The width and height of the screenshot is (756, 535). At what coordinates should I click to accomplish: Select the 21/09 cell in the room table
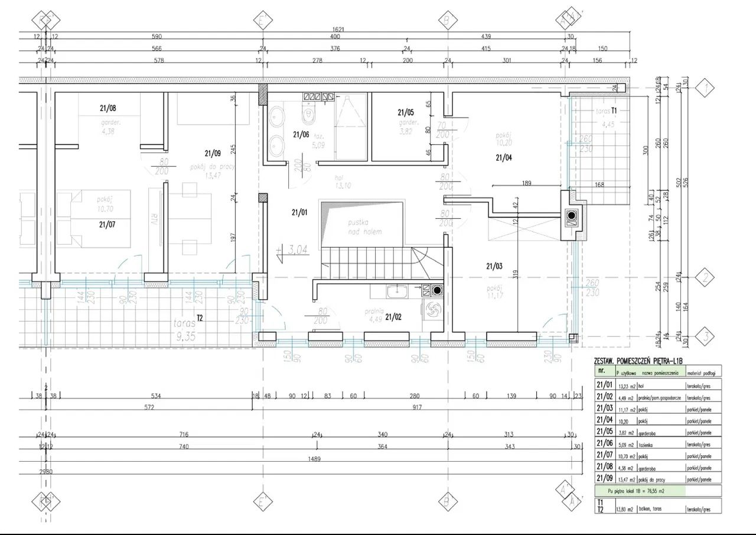click(x=605, y=478)
